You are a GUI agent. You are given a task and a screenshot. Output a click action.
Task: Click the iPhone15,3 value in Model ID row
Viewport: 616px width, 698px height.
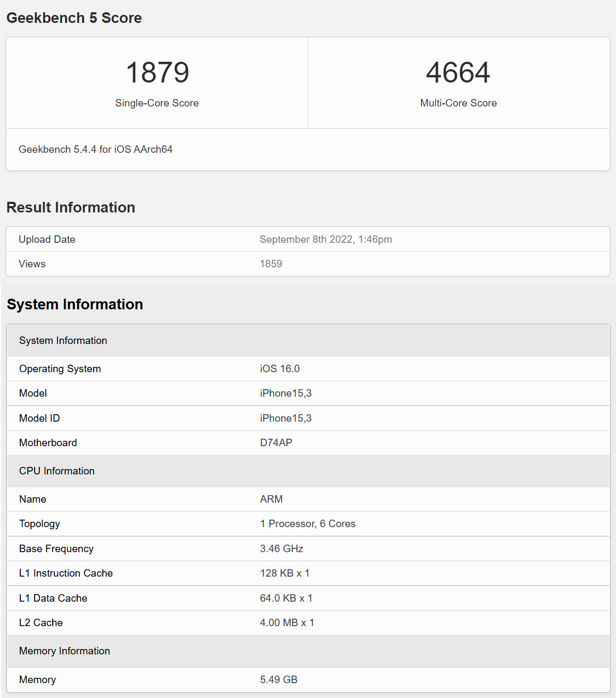click(285, 418)
